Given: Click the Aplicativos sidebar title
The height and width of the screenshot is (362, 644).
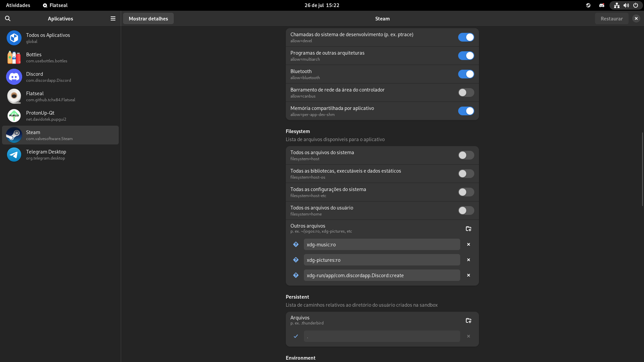Looking at the screenshot, I should pos(60,19).
